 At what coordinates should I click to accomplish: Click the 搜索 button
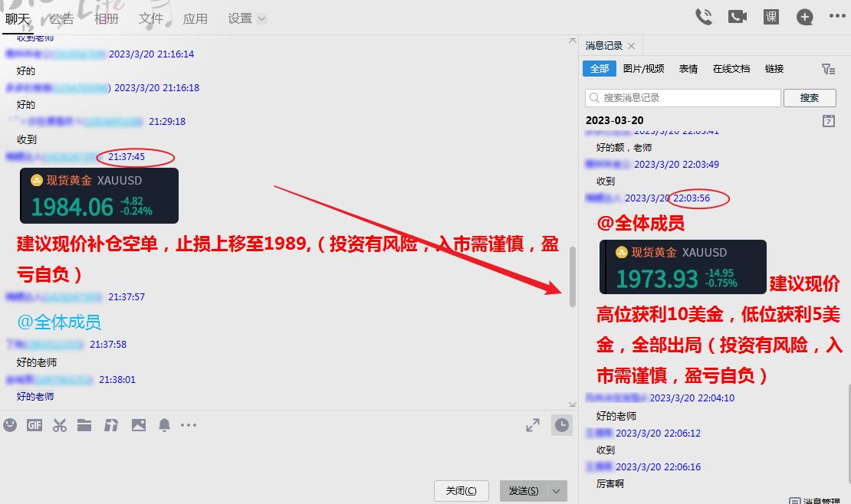click(x=810, y=97)
